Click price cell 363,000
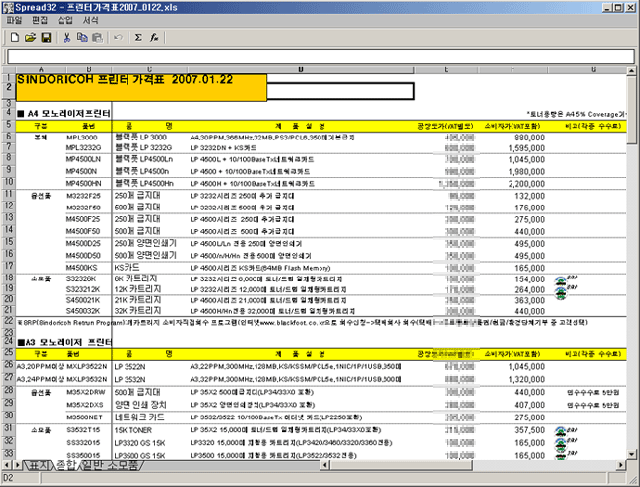The height and width of the screenshot is (487, 640). (x=529, y=300)
